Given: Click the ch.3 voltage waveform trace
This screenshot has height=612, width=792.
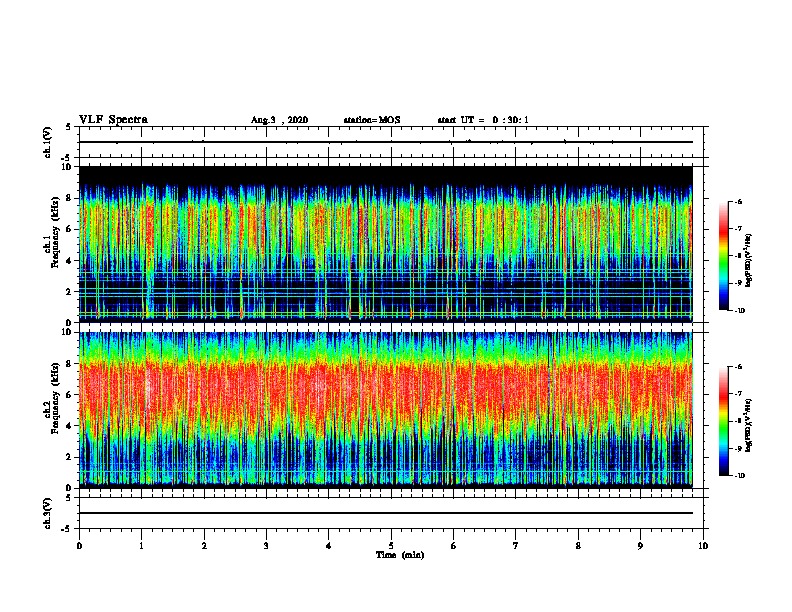Looking at the screenshot, I should (x=386, y=513).
